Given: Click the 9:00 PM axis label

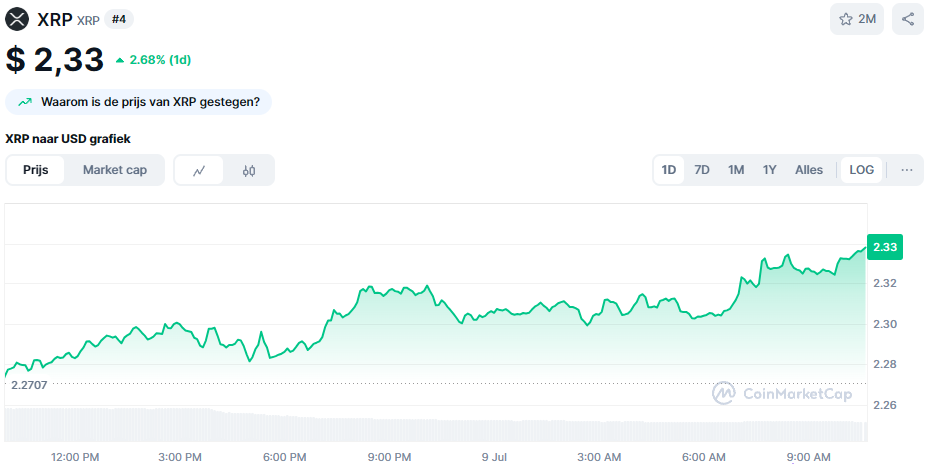Looking at the screenshot, I should pyautogui.click(x=389, y=457).
